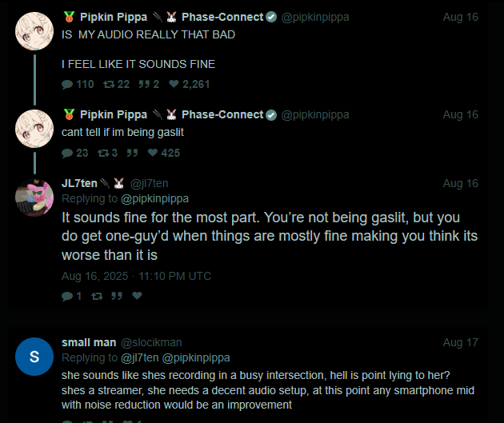Screen dimensions: 504x423
Task: Click small man's blue 'S' avatar
Action: (x=34, y=357)
